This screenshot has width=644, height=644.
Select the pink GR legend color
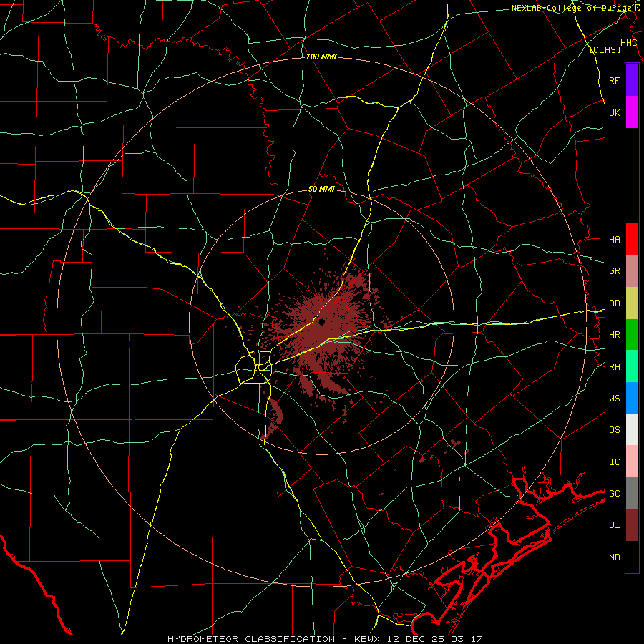(632, 271)
